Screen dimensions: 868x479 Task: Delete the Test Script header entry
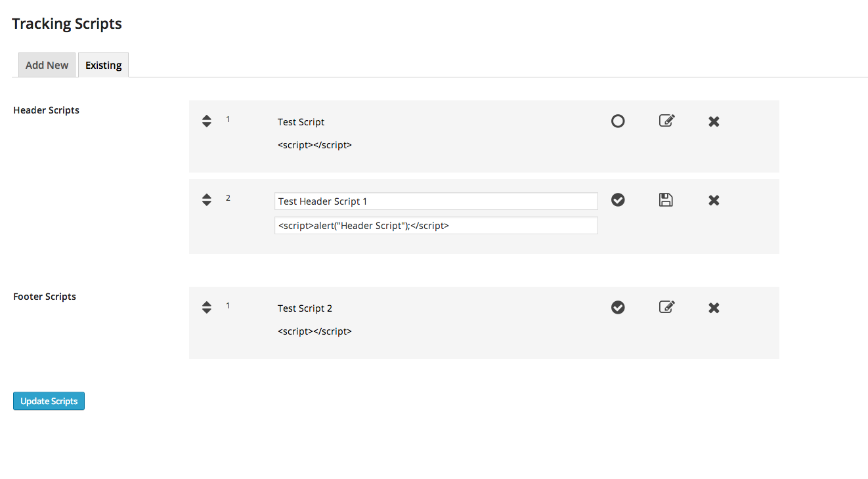click(x=714, y=121)
